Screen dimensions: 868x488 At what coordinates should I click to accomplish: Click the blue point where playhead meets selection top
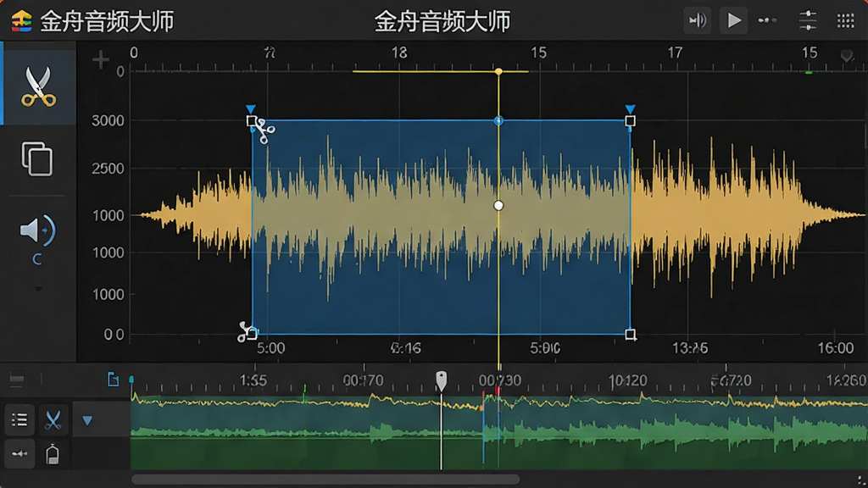(x=498, y=120)
